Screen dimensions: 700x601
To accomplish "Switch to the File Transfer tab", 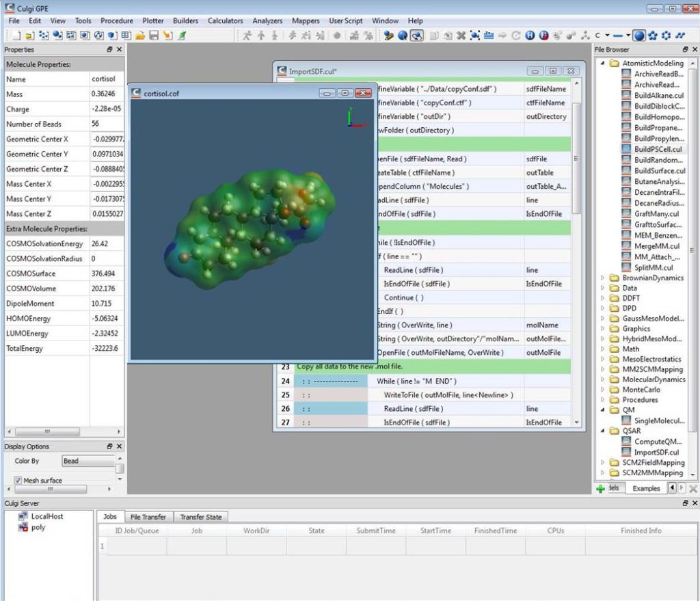I will click(148, 517).
